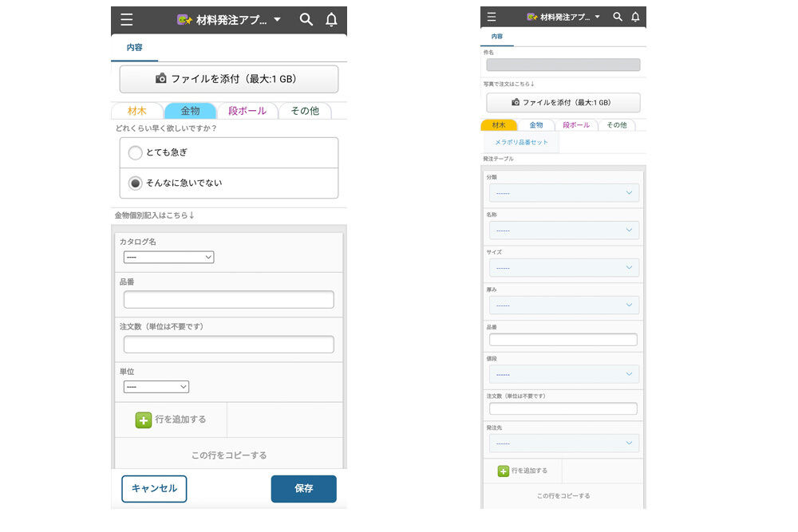Switch to 材木 tab in right screen
This screenshot has height=532, width=798.
point(499,125)
